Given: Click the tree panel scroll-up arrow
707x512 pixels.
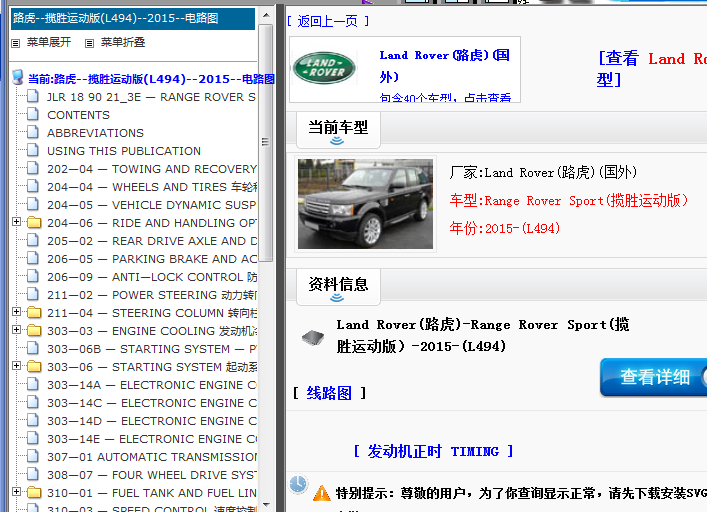Looking at the screenshot, I should (266, 15).
